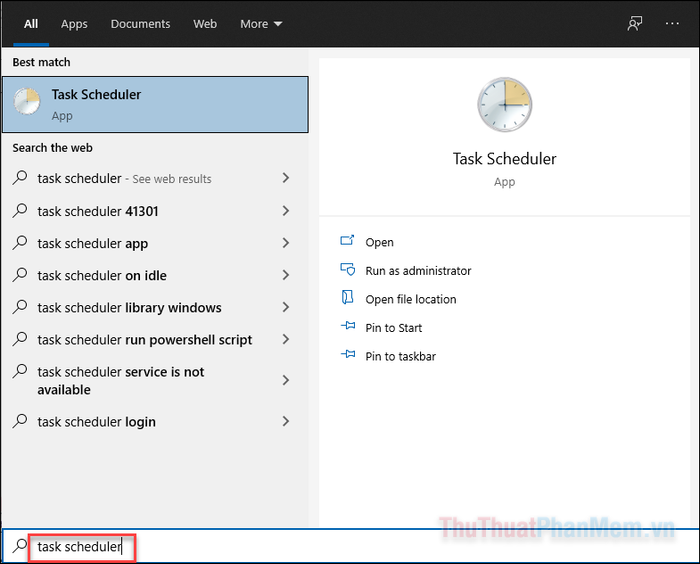The width and height of the screenshot is (700, 564).
Task: Click the Run as administrator shield icon
Action: coord(347,269)
